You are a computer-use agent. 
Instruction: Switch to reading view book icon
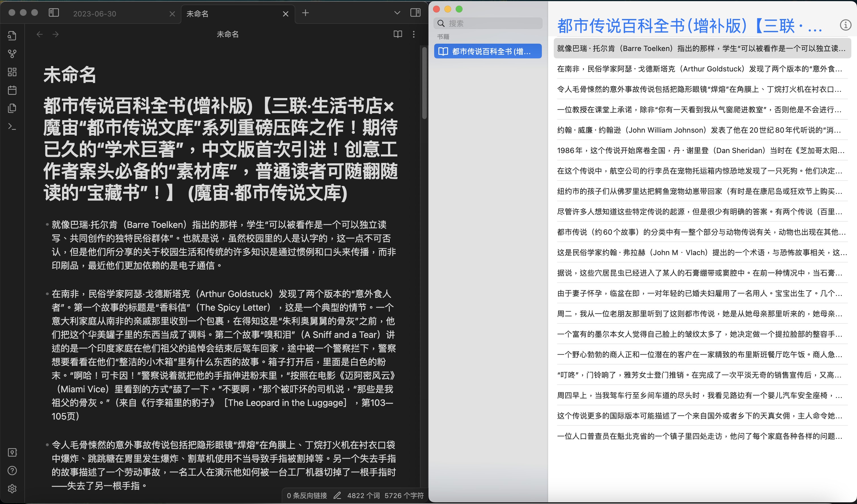(x=398, y=34)
